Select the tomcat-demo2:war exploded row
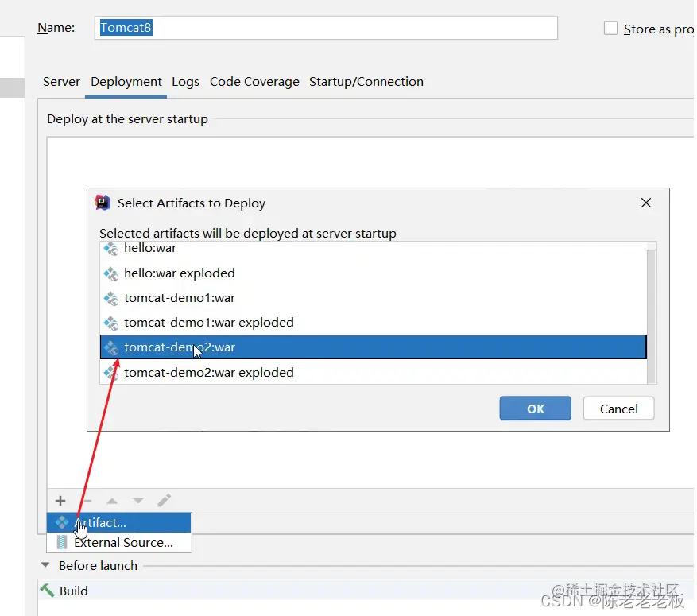Screen dimensions: 697x616 374,372
